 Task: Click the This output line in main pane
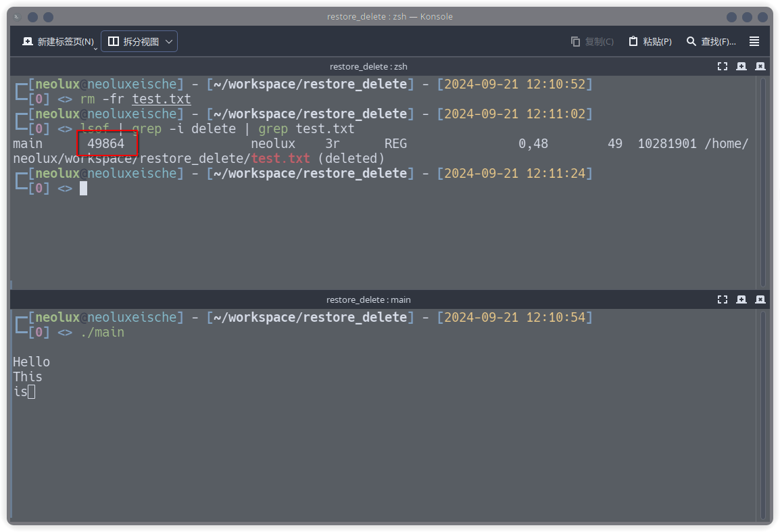27,377
